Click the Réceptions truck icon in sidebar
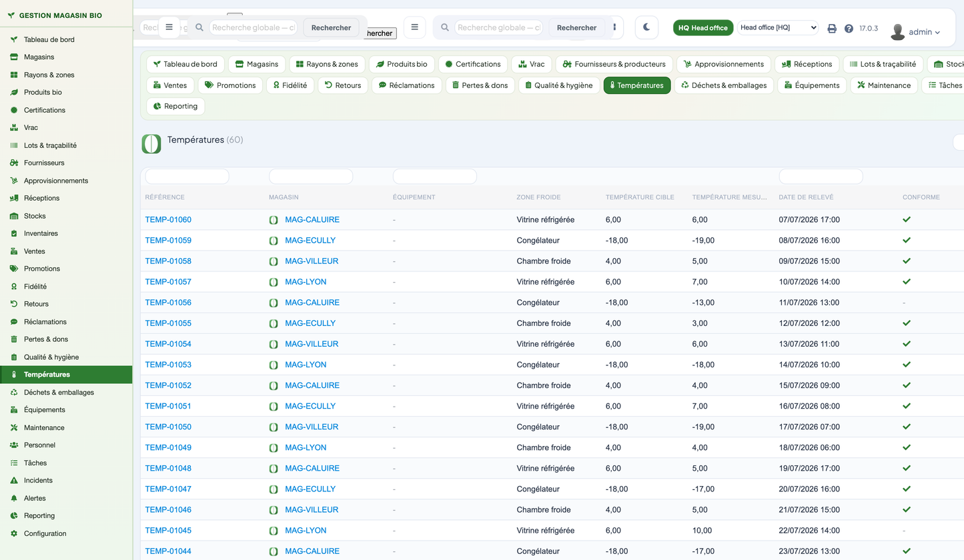Viewport: 964px width, 560px height. [x=13, y=198]
